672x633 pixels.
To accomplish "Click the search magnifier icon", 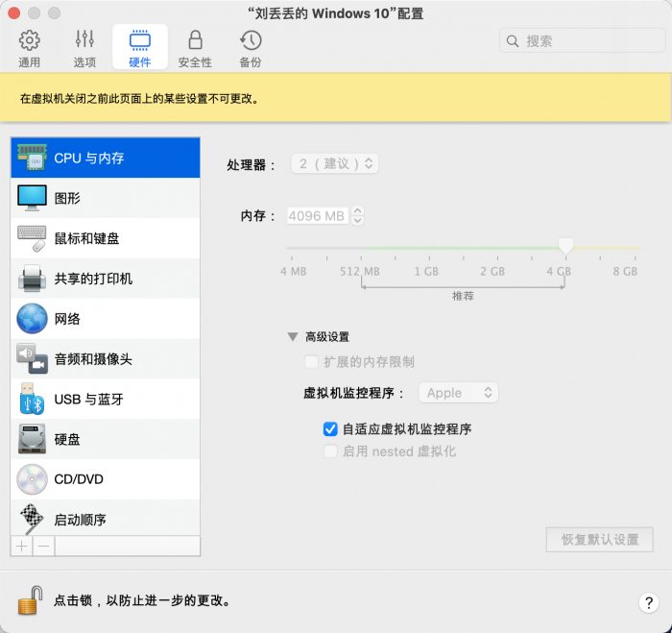I will click(512, 41).
